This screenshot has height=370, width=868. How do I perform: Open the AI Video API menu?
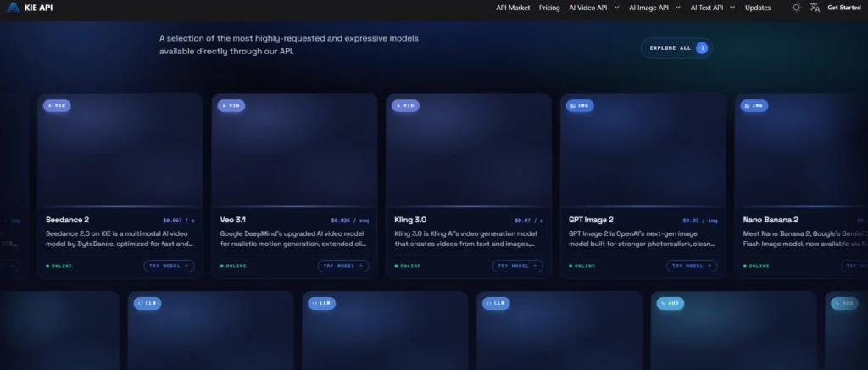click(x=588, y=8)
